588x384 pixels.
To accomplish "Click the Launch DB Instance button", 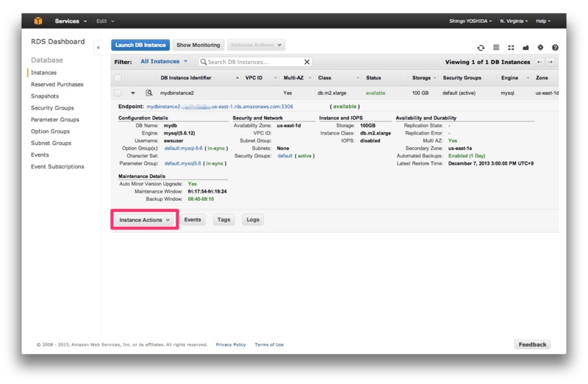I will tap(140, 45).
